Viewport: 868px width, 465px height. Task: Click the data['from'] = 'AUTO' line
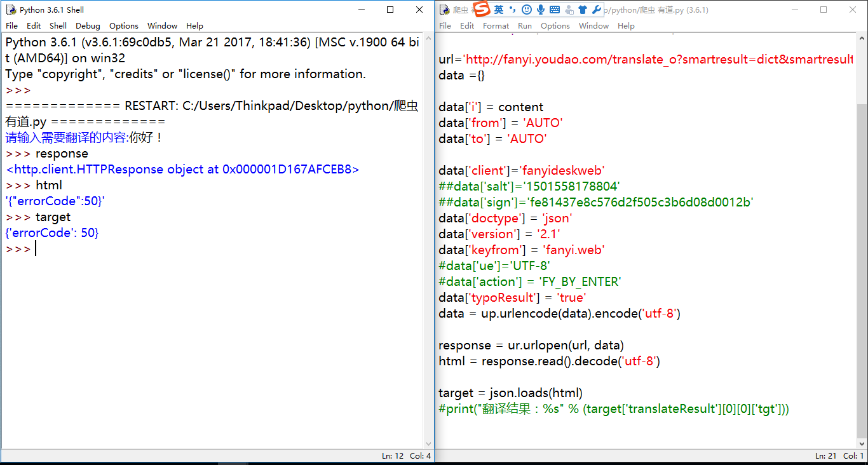pyautogui.click(x=501, y=123)
